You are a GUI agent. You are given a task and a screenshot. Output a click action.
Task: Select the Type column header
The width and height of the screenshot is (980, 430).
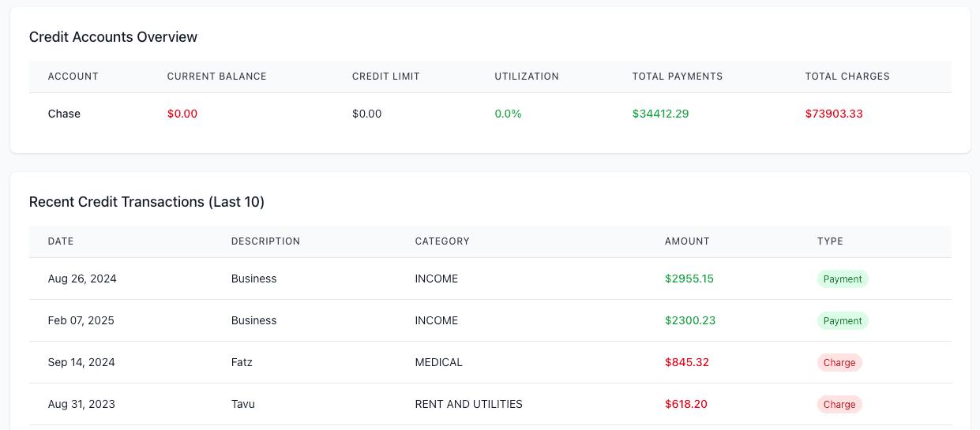830,241
